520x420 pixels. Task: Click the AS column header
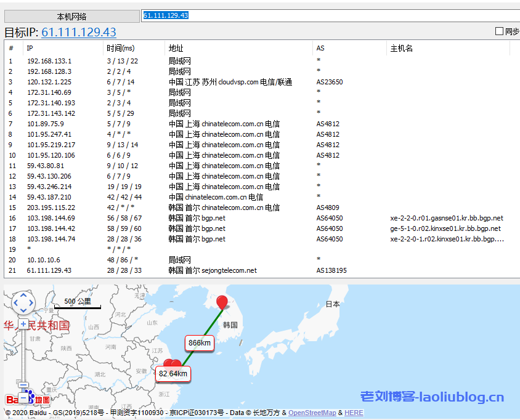320,48
